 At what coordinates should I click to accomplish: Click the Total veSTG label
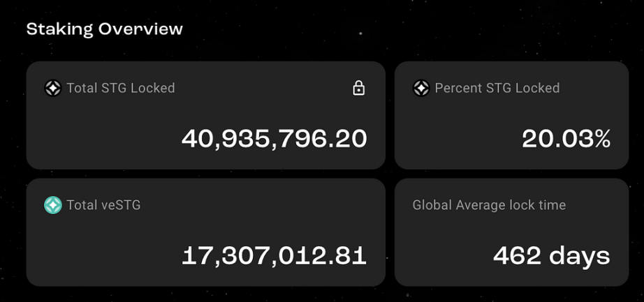[103, 205]
